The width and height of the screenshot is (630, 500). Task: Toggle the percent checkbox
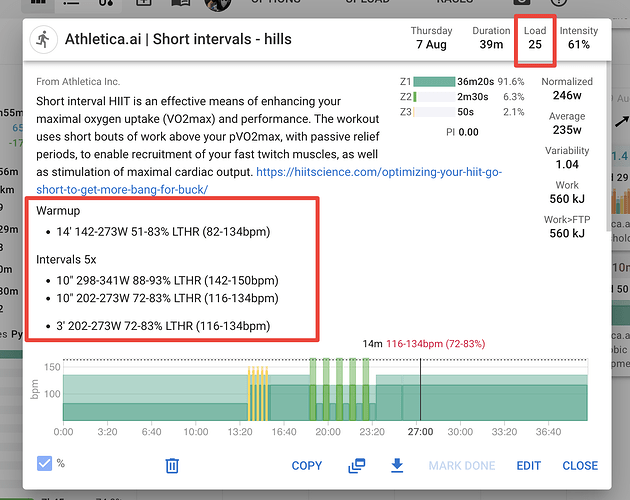[x=44, y=463]
